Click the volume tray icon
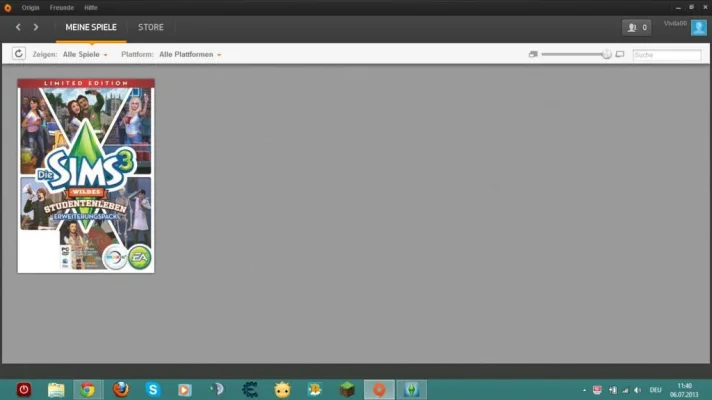 pos(638,390)
